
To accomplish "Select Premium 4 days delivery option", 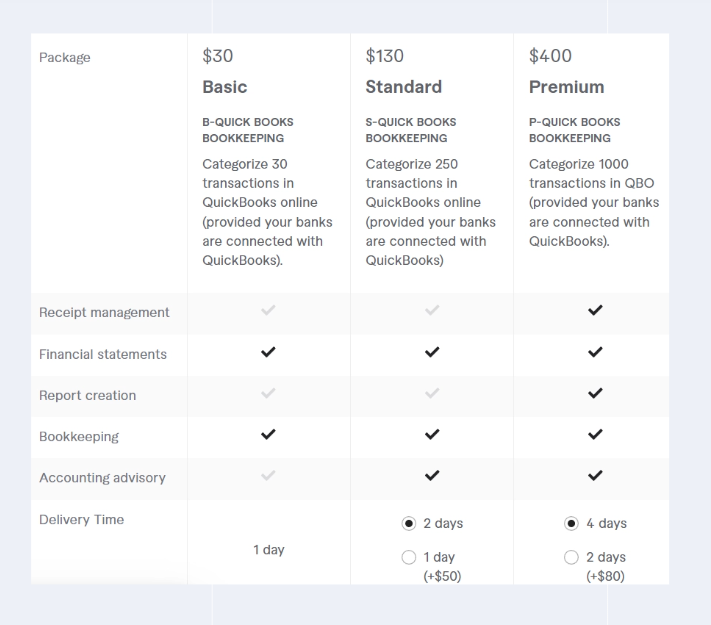I will 571,523.
